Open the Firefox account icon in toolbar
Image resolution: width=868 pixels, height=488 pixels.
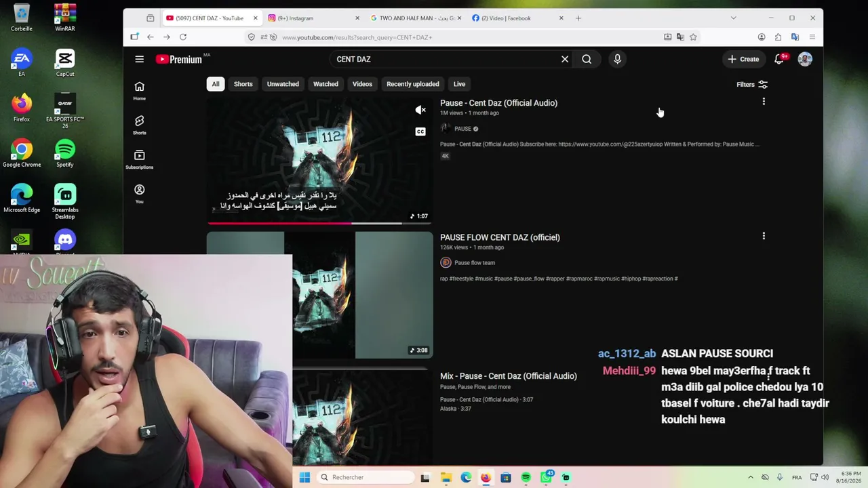[x=762, y=37]
